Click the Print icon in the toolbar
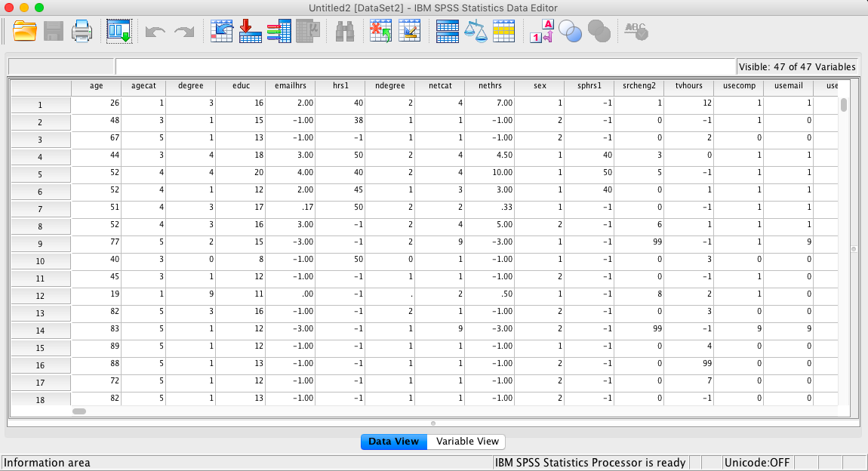The width and height of the screenshot is (868, 471). [x=82, y=31]
